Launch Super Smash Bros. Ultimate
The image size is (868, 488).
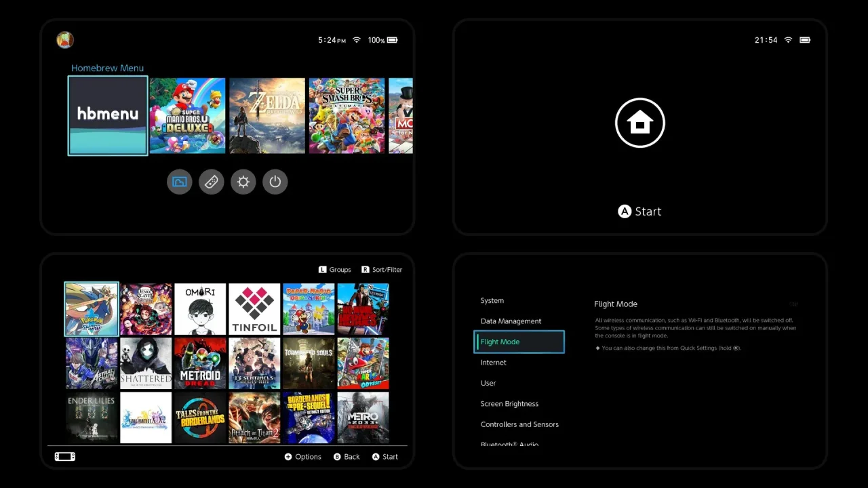pyautogui.click(x=347, y=116)
